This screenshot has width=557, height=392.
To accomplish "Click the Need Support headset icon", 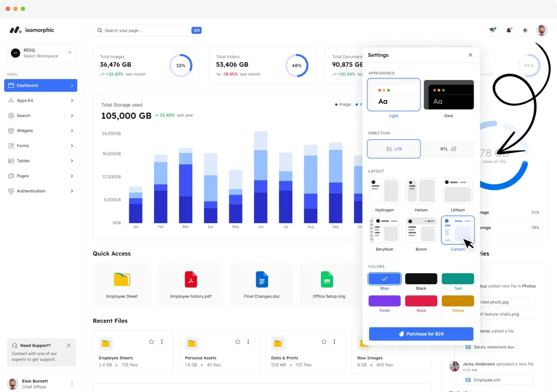I will coord(14,346).
